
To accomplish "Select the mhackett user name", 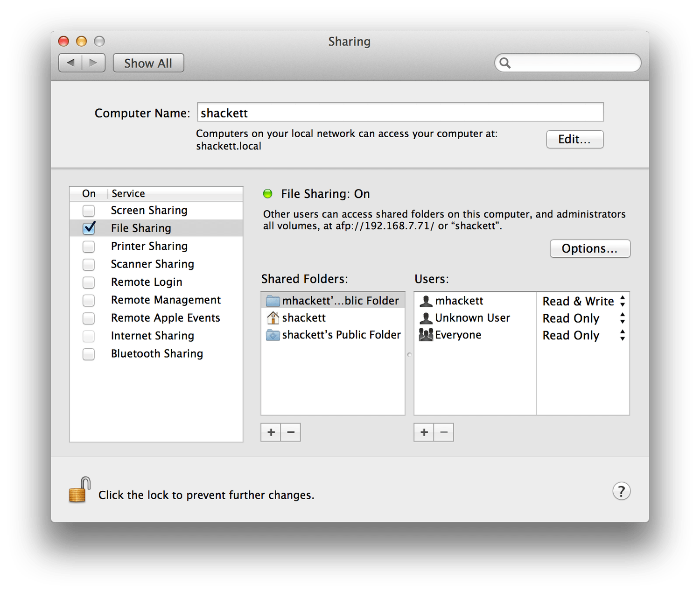I will tap(459, 301).
